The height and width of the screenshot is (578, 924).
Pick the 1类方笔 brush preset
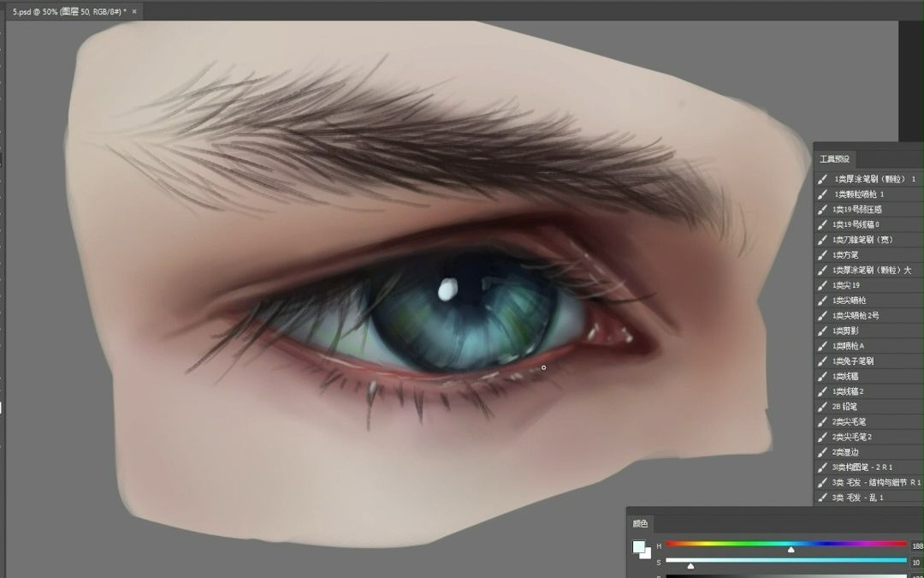pos(869,255)
